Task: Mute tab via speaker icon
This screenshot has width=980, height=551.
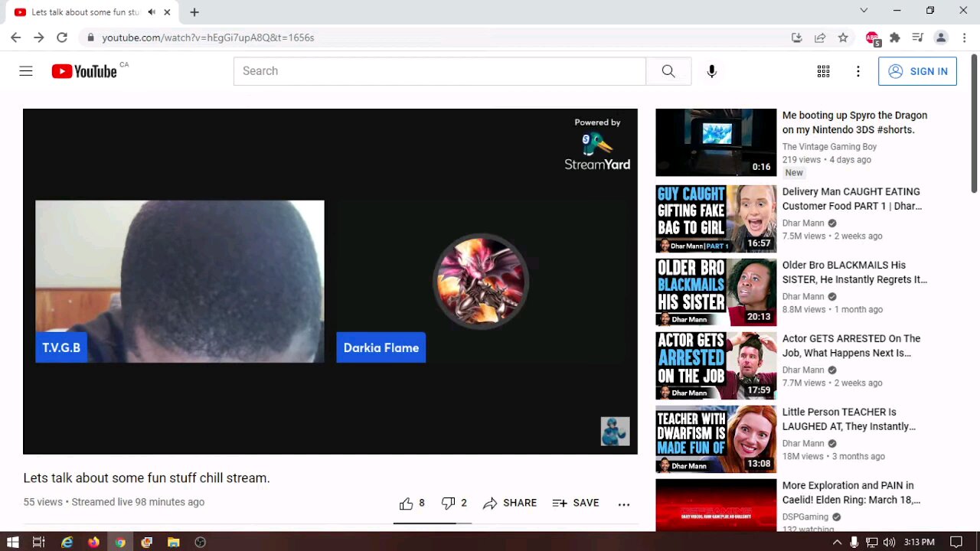Action: [152, 12]
